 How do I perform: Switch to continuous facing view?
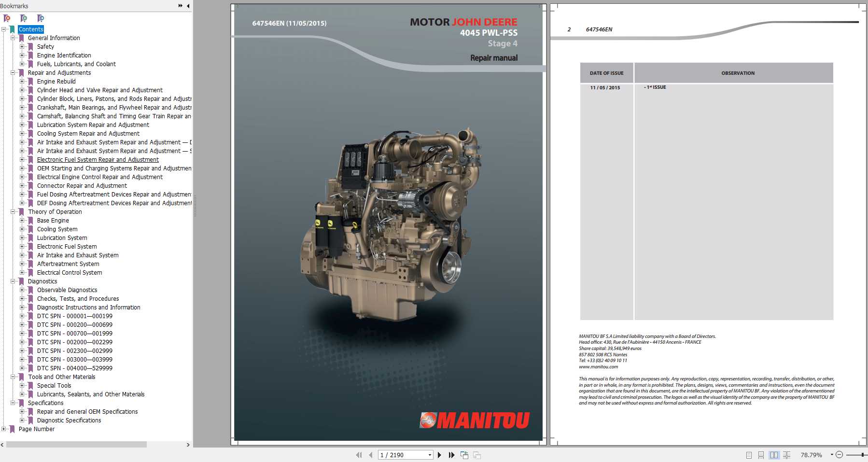[787, 455]
